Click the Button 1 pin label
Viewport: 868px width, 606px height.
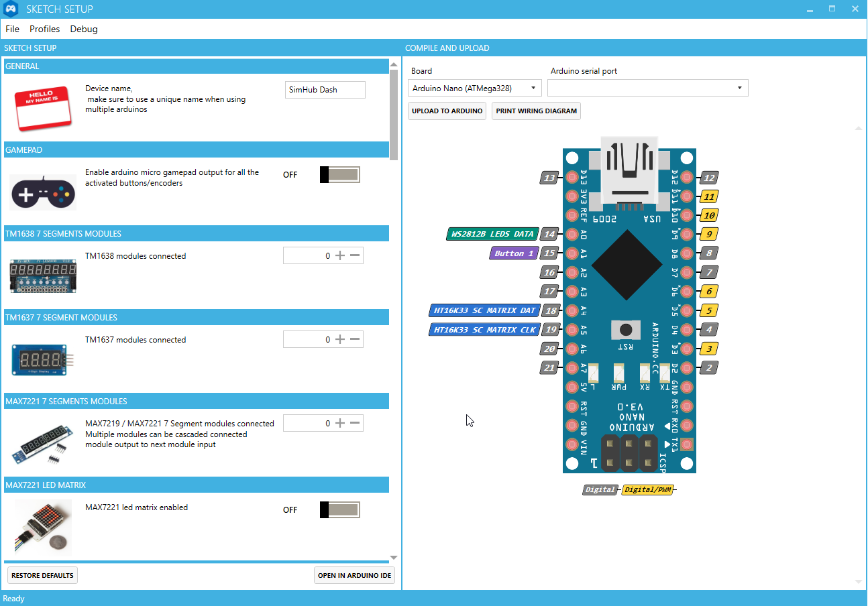514,253
